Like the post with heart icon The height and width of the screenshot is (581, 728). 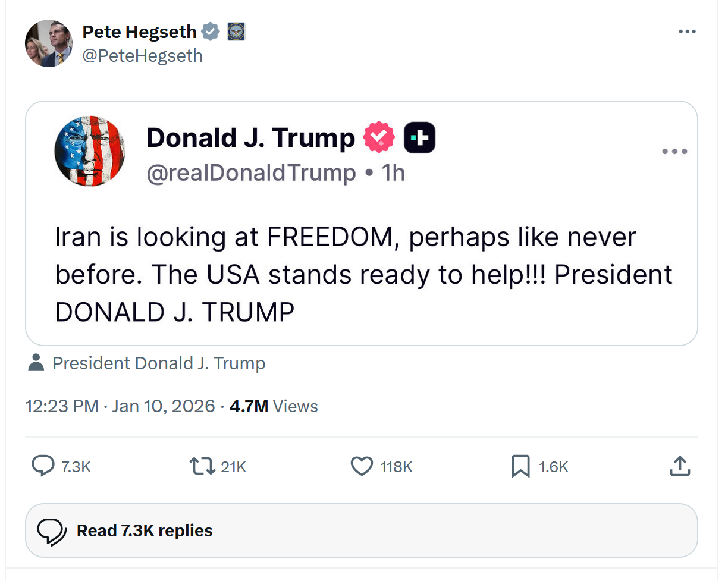click(x=362, y=466)
